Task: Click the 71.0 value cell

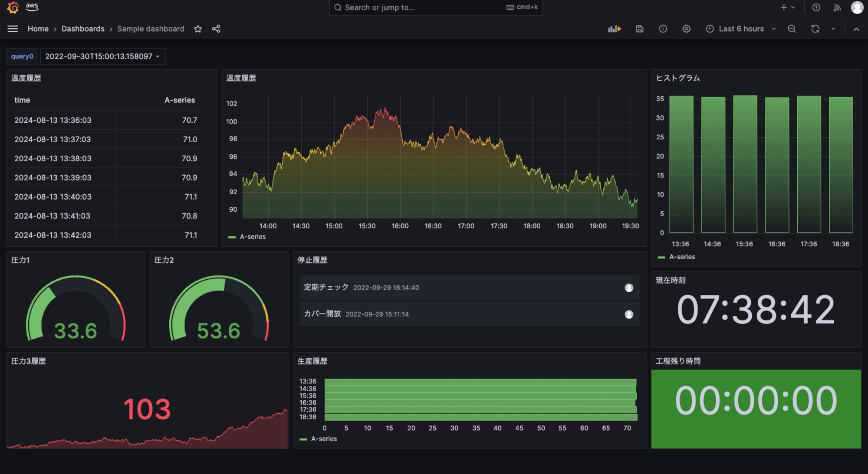Action: pos(158,139)
